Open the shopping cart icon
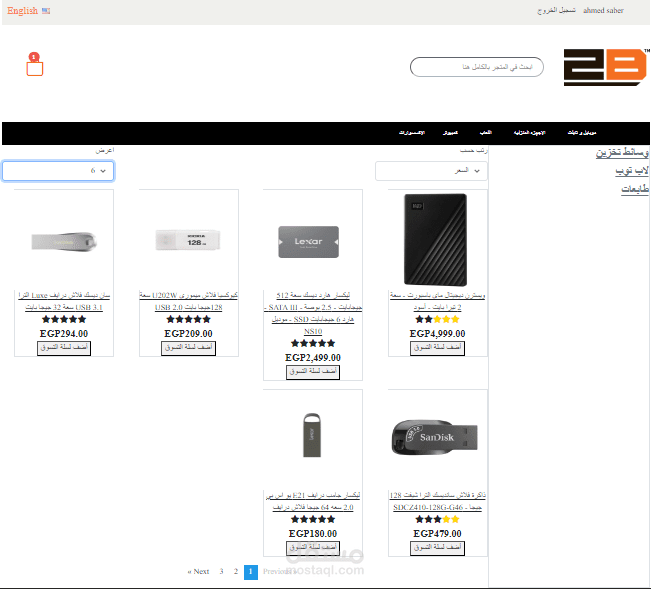The width and height of the screenshot is (651, 589). point(34,65)
